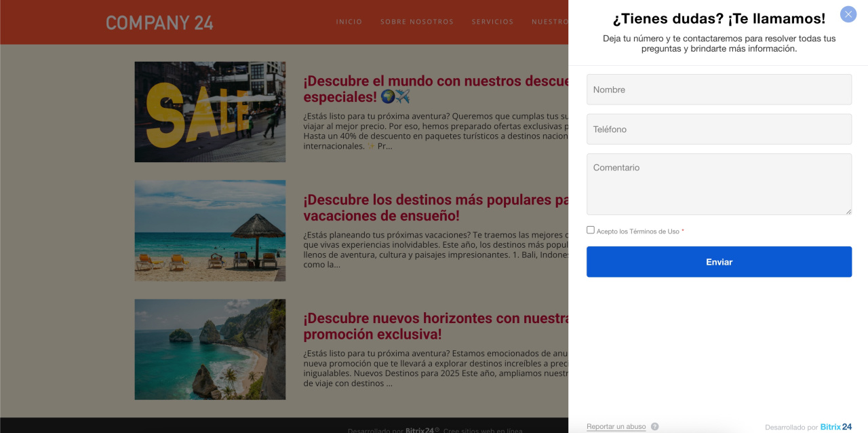Click the beach umbrella thumbnail image

[210, 231]
